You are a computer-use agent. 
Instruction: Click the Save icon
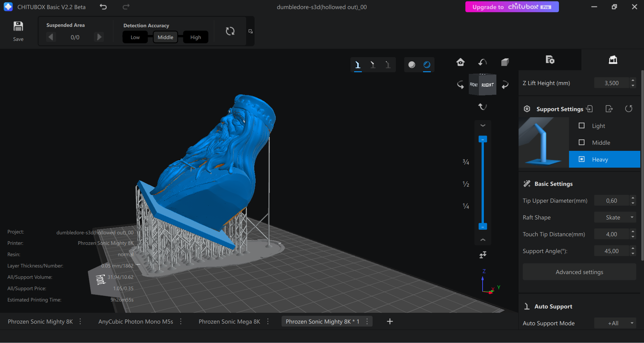coord(18,27)
